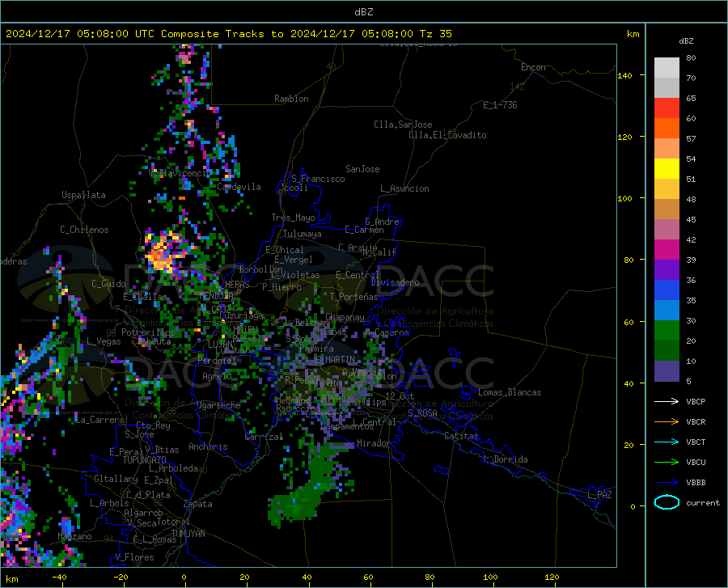The width and height of the screenshot is (728, 588).
Task: Click the '120' km tick on horizontal axis
Action: pos(552,577)
